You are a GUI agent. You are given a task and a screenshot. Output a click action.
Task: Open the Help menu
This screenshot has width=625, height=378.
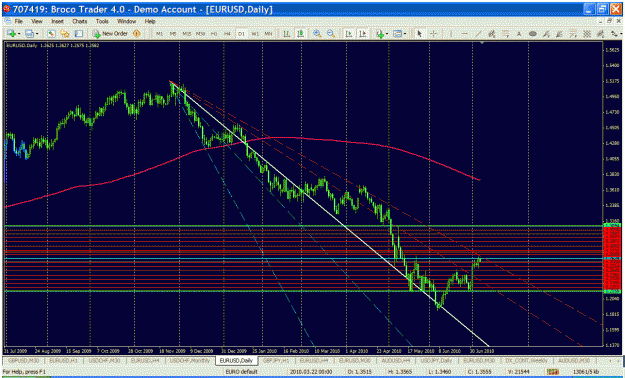pyautogui.click(x=150, y=21)
